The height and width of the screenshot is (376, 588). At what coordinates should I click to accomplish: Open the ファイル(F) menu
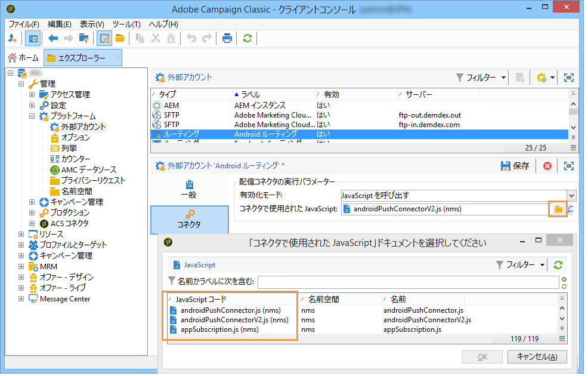tap(24, 24)
